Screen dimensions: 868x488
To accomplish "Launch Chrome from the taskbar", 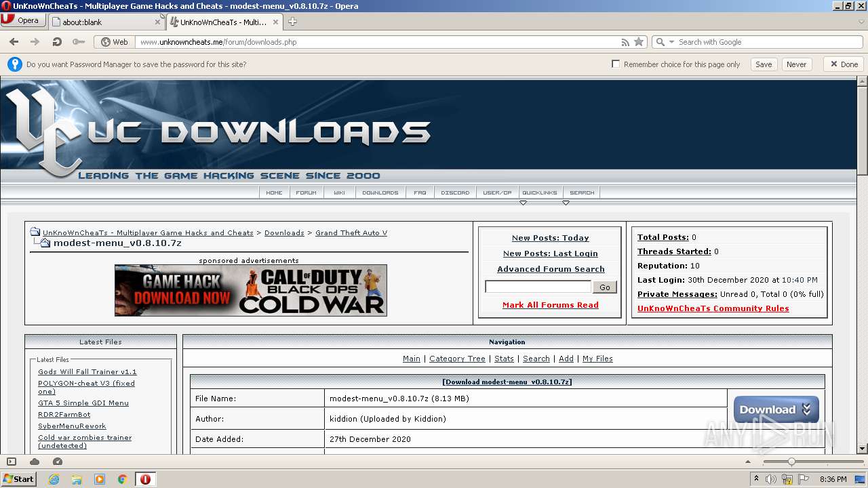I will click(x=123, y=479).
